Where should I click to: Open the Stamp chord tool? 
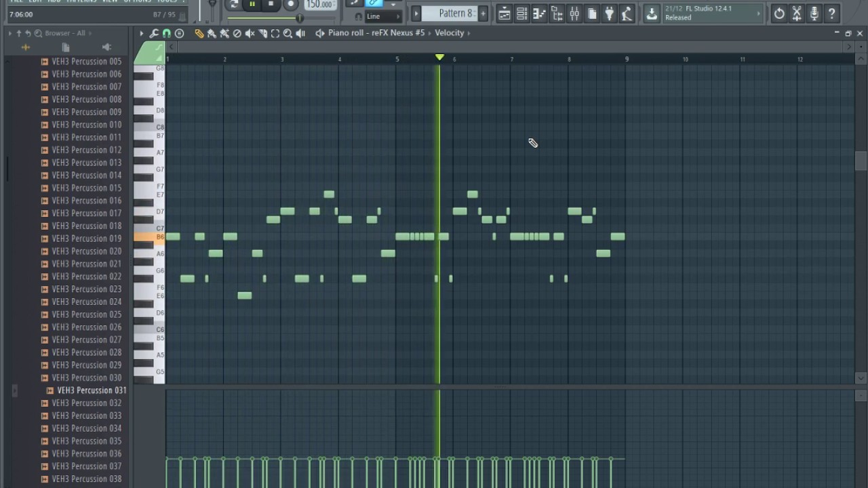179,33
